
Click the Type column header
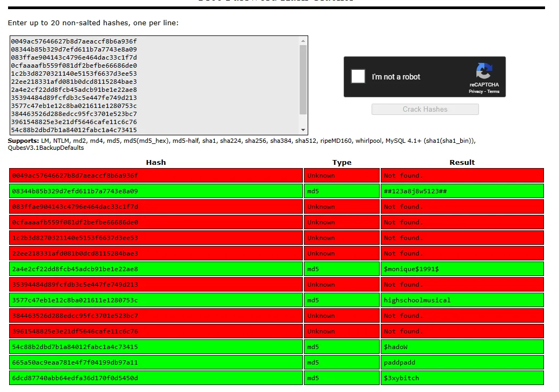click(x=342, y=162)
